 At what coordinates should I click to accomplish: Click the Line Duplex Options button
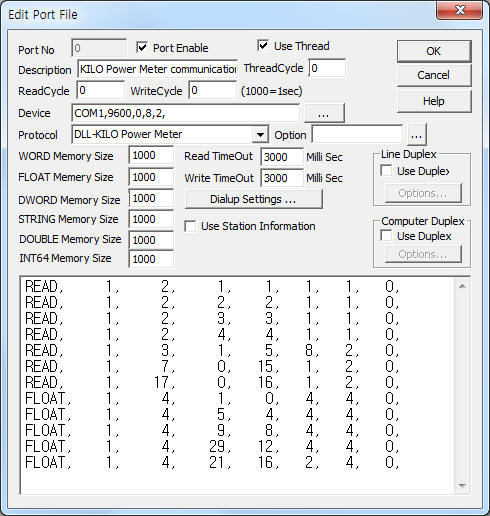[x=423, y=193]
